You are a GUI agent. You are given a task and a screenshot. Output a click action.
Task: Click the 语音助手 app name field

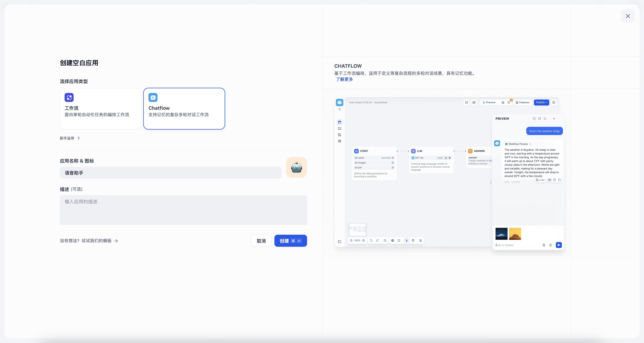171,173
